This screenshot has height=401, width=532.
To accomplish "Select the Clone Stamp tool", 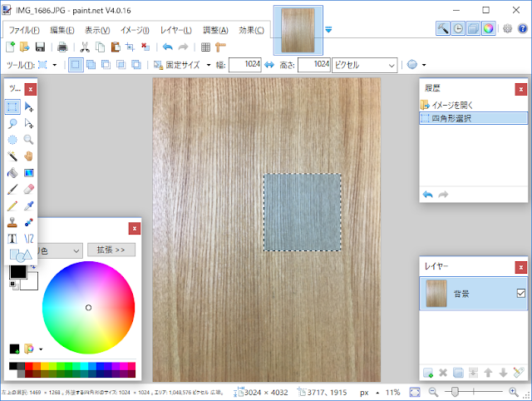I will tap(12, 222).
